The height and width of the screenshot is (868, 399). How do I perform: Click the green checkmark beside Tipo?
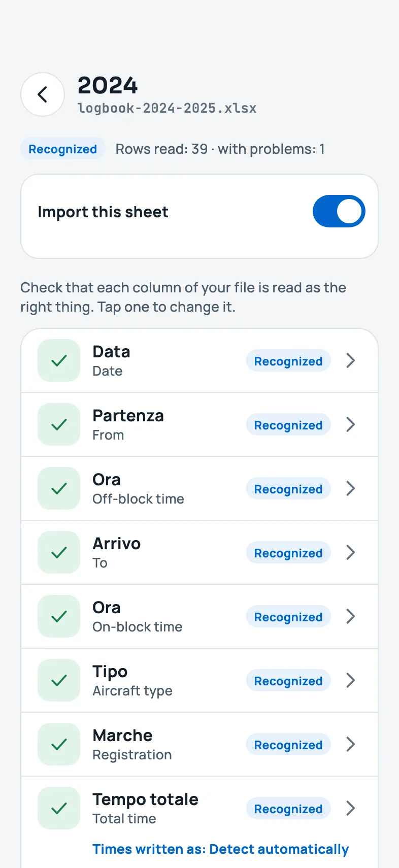point(59,680)
